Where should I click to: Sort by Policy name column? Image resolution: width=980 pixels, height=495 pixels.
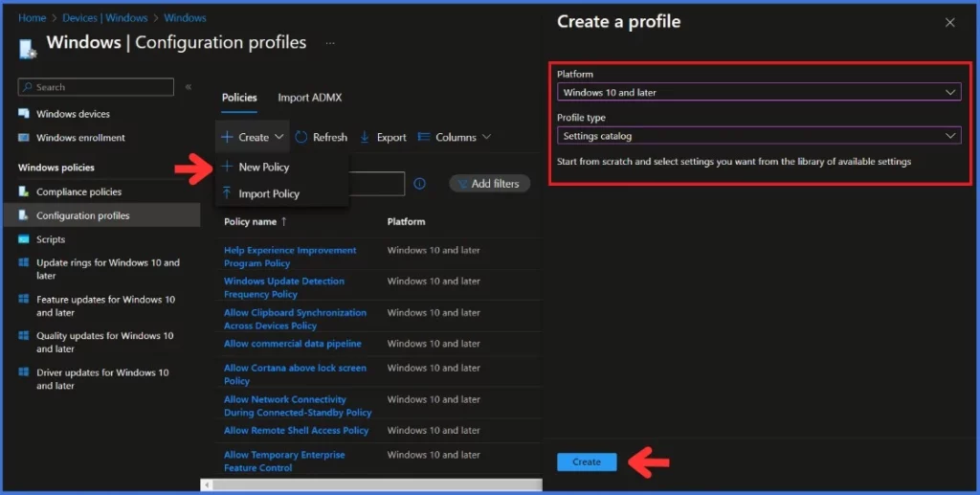(x=255, y=221)
